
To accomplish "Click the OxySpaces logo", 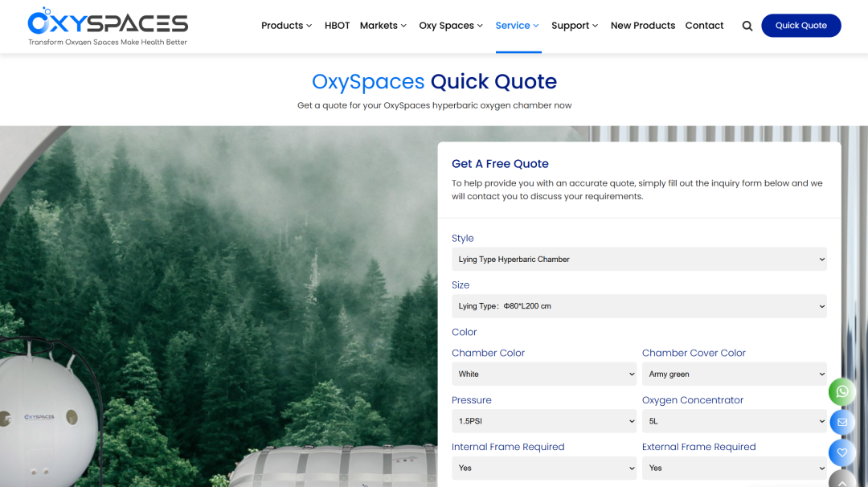I will click(108, 27).
